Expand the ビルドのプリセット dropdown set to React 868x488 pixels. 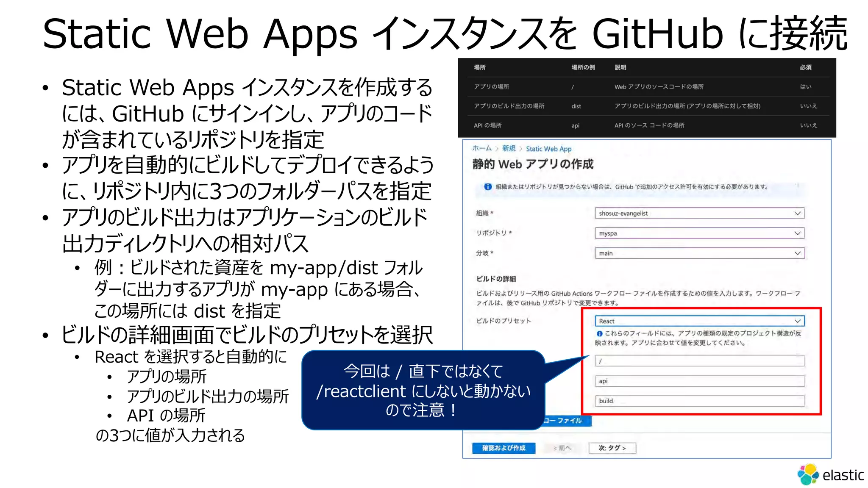(x=699, y=321)
